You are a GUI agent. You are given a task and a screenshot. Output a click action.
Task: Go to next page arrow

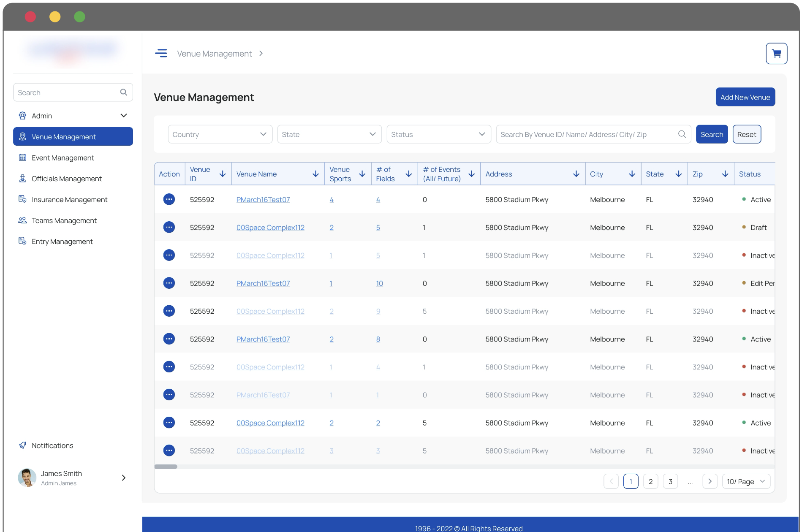(710, 481)
